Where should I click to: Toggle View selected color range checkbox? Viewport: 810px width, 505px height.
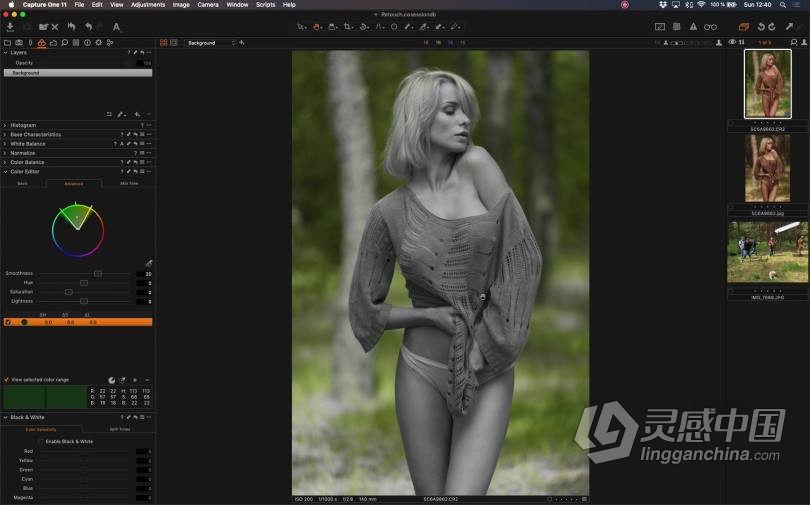[x=7, y=380]
